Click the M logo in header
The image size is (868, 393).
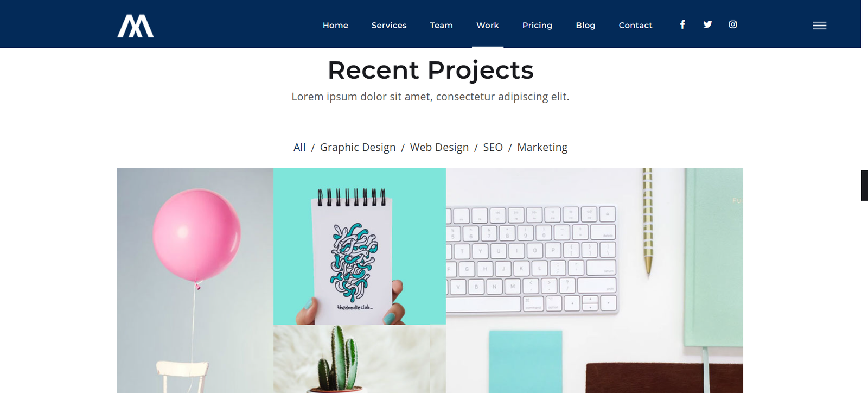pos(136,26)
